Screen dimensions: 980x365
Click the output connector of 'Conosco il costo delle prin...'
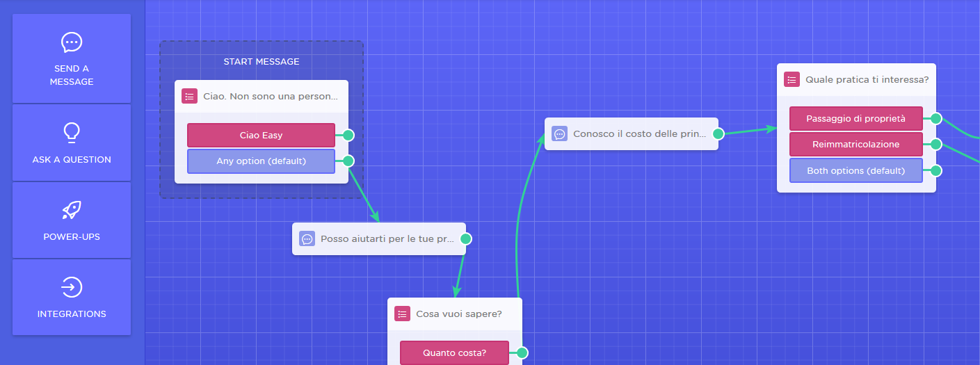point(718,133)
